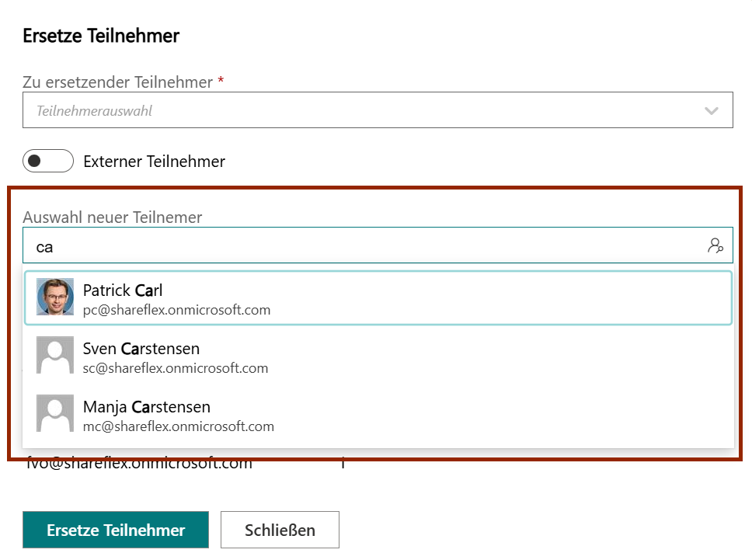Click the Zu ersetzender Teilnehmer label
Viewport: 752px width, 560px height.
[118, 82]
